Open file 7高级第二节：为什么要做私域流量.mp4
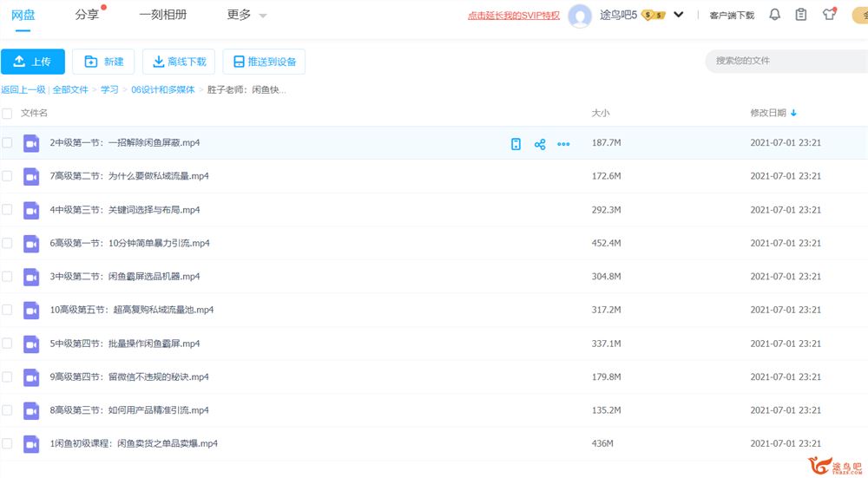 [x=129, y=176]
